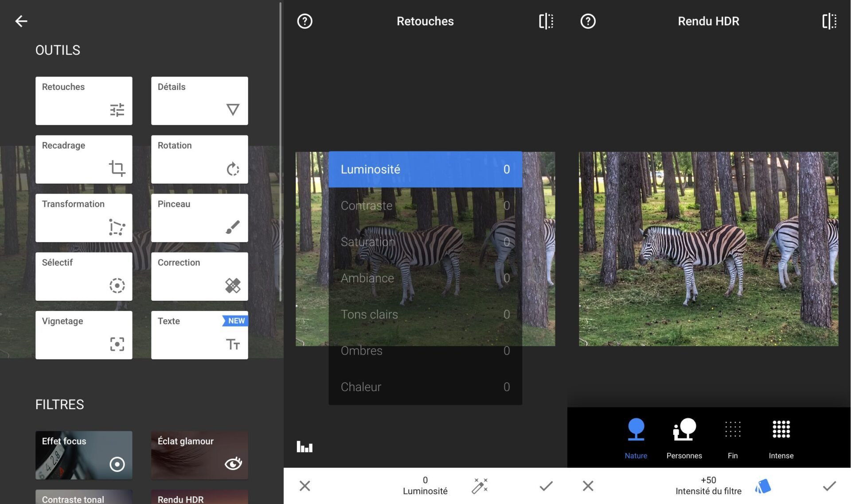Choose the Intense HDR preset
The width and height of the screenshot is (851, 504).
click(781, 438)
